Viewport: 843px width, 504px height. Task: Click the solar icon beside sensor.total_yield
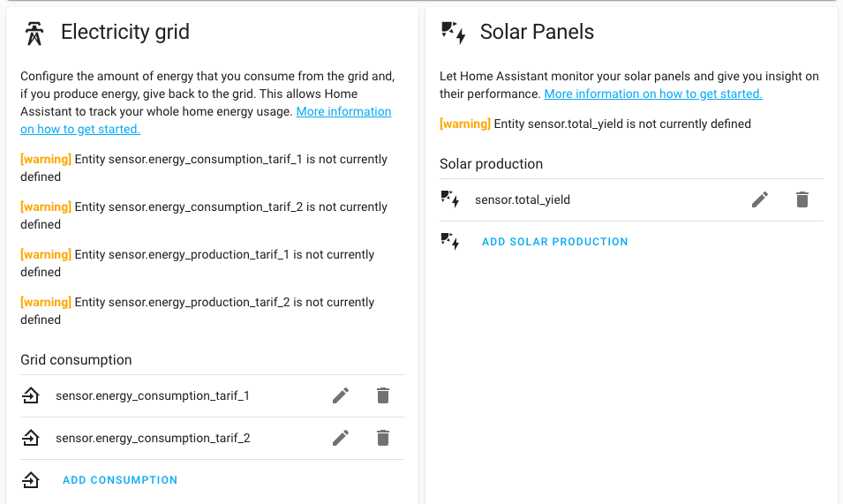click(450, 199)
